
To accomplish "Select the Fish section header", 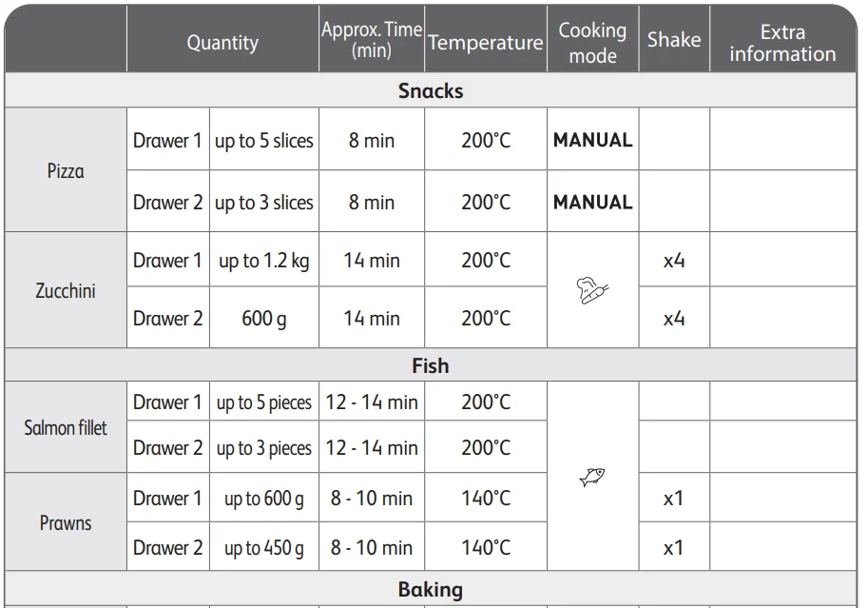I will [431, 365].
